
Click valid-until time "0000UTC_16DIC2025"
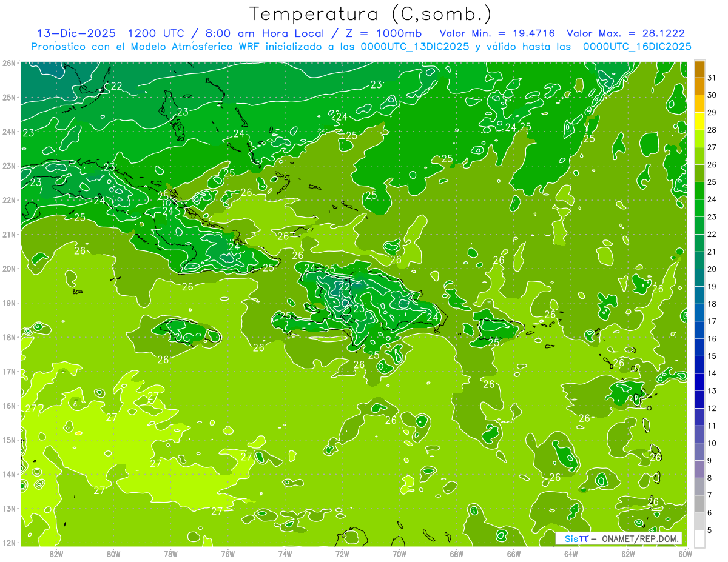638,47
